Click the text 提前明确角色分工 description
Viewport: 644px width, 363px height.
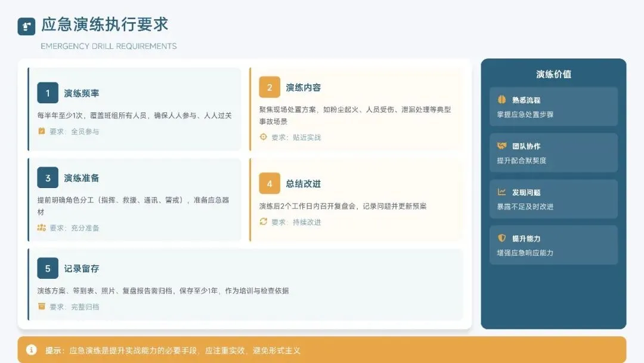point(133,206)
